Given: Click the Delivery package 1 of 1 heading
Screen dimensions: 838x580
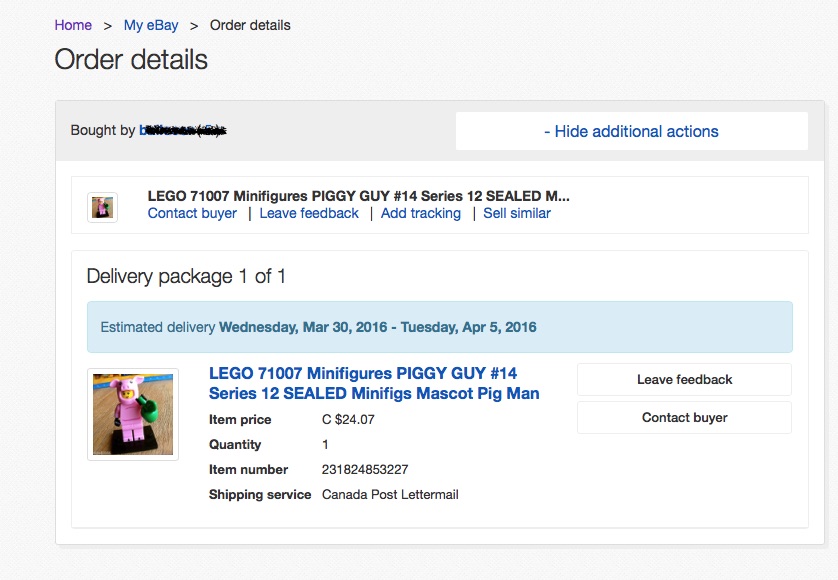Looking at the screenshot, I should coord(186,276).
